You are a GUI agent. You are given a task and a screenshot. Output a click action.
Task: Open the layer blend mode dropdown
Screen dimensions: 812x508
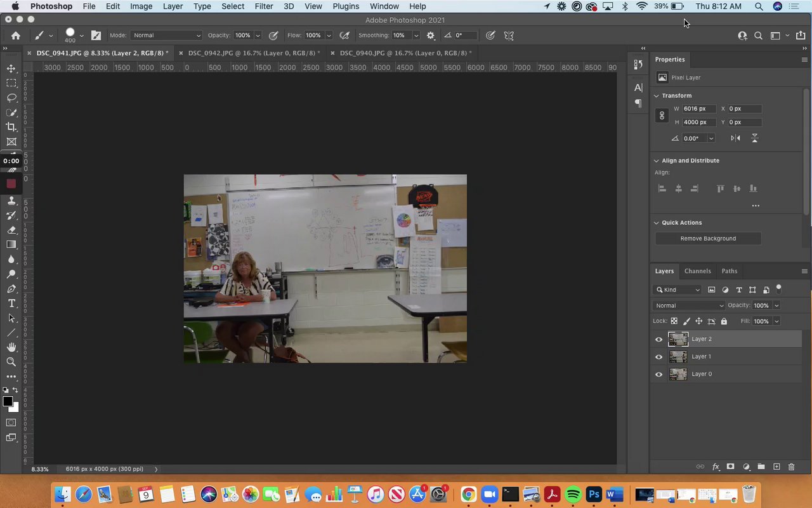coord(689,305)
